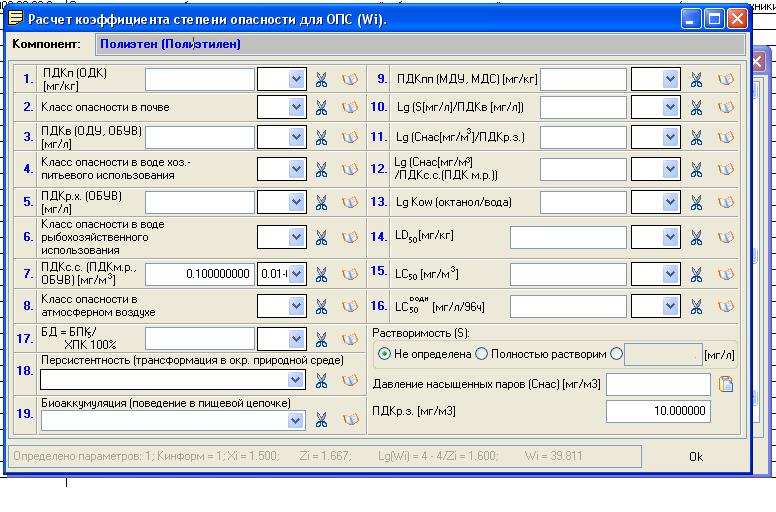Click the ПДКр.з. value input field
This screenshot has width=776, height=512.
(x=657, y=411)
